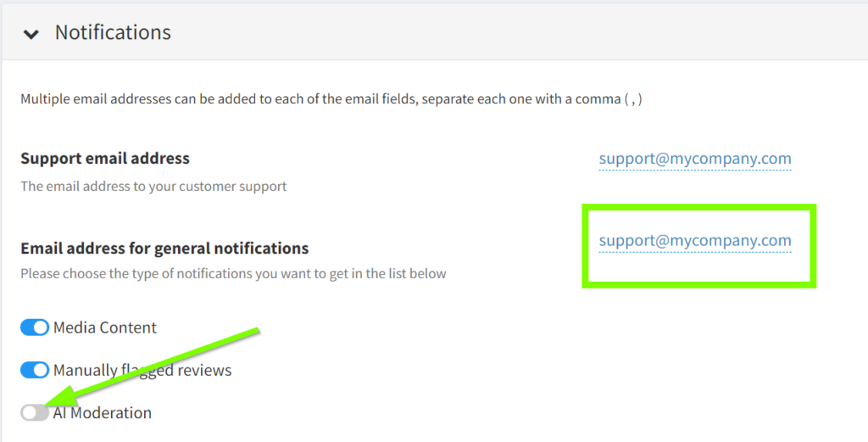Enable the AI Moderation toggle
The height and width of the screenshot is (442, 868).
pyautogui.click(x=35, y=413)
